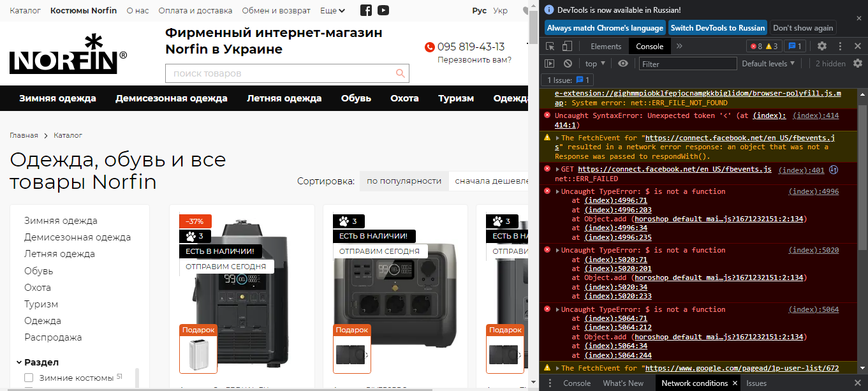Click the Norfin logo
Viewport: 868px width, 391px height.
[x=68, y=54]
